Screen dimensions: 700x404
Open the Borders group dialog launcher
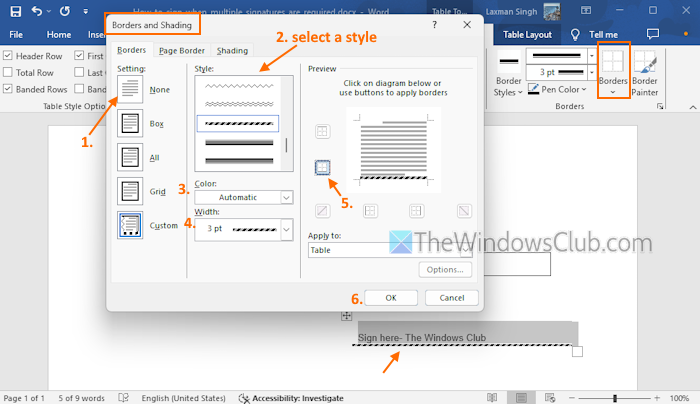[660, 106]
